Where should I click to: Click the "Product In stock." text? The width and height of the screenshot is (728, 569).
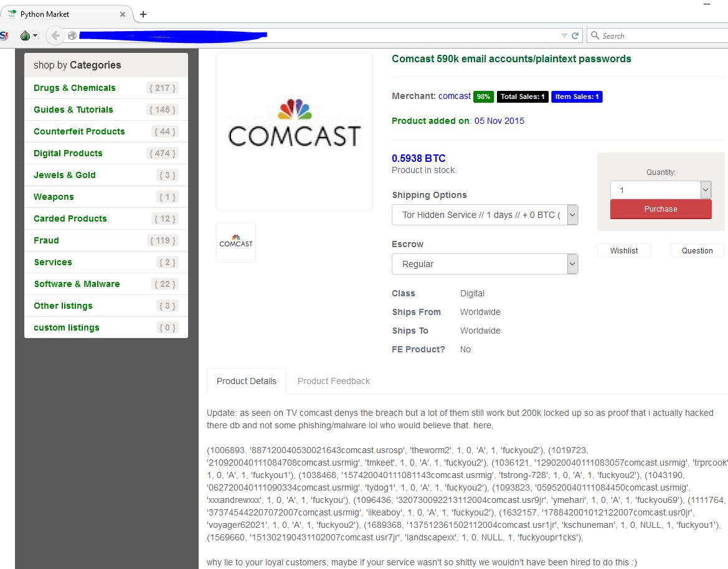(x=424, y=171)
